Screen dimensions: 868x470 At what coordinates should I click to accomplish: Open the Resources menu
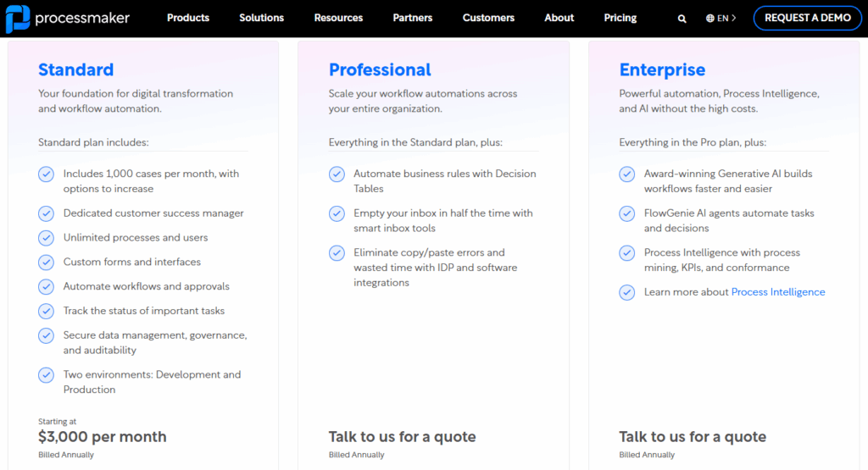coord(338,18)
